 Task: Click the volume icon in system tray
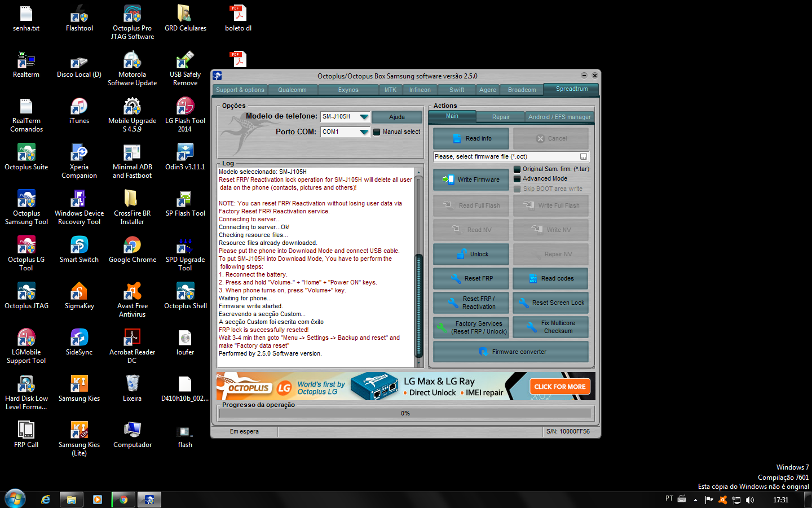pos(750,500)
